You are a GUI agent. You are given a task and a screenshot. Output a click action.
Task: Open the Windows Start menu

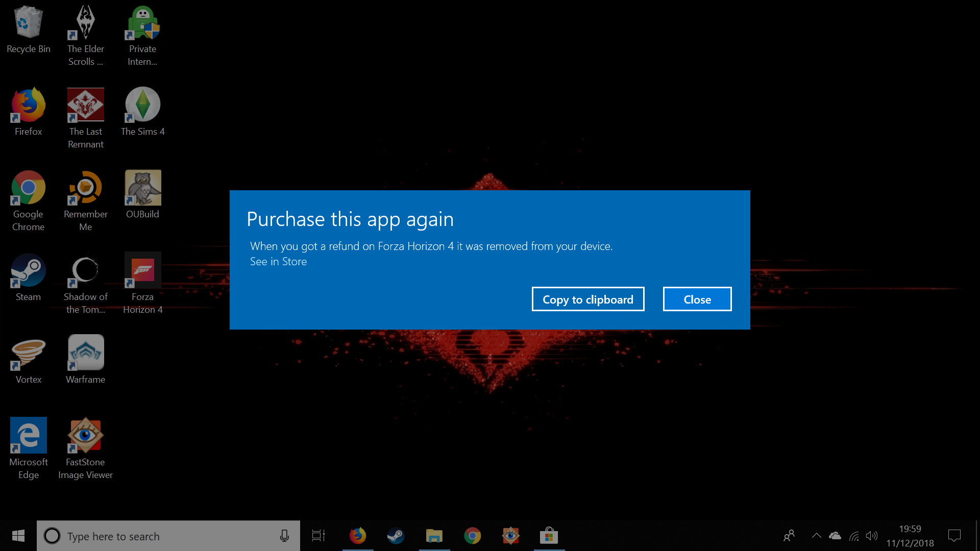point(18,536)
